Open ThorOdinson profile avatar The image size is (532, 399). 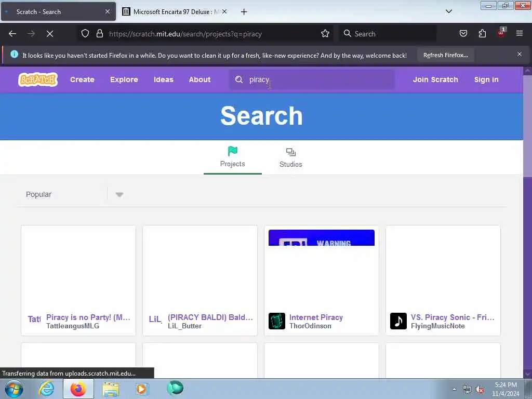277,321
